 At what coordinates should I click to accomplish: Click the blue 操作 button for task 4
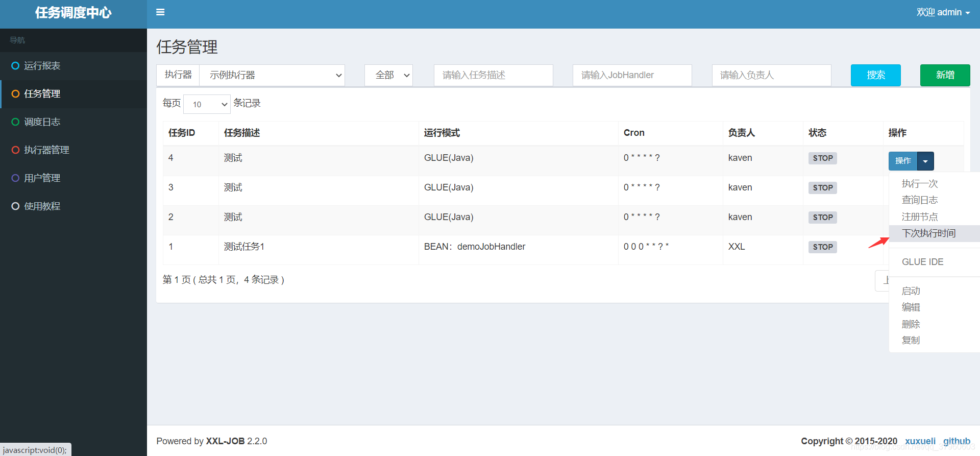coord(903,161)
